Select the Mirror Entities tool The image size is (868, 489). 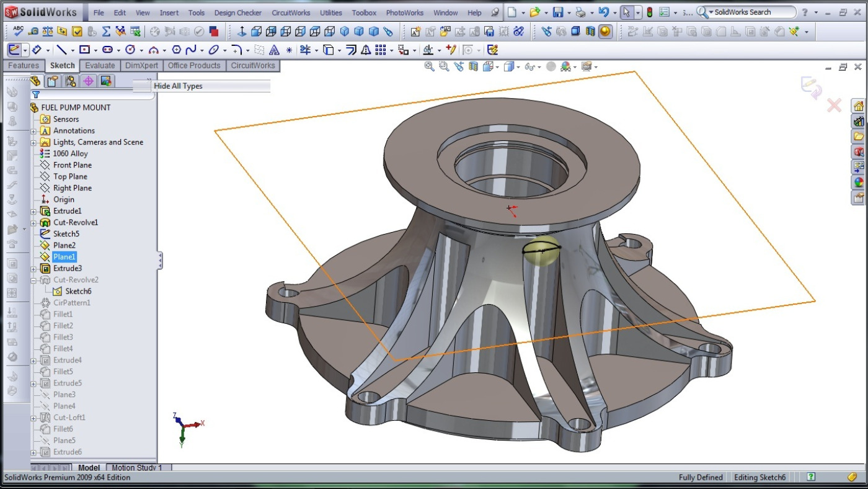click(366, 50)
